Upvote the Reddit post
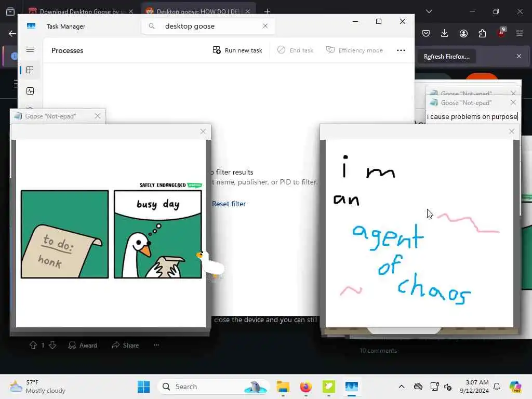This screenshot has height=399, width=532. (x=33, y=345)
